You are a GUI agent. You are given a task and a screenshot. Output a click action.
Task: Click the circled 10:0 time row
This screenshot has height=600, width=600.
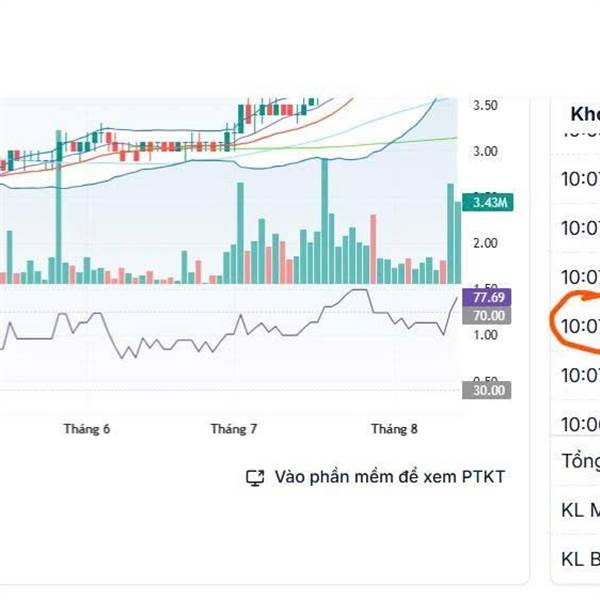pyautogui.click(x=578, y=325)
